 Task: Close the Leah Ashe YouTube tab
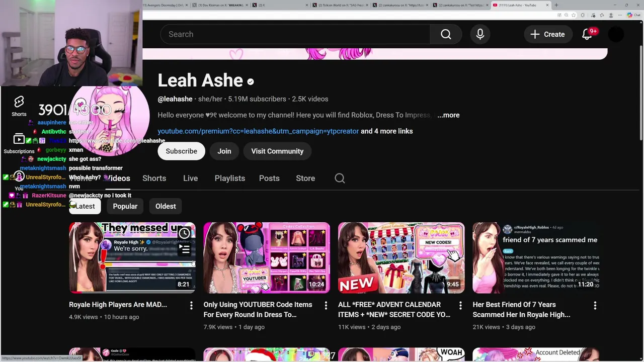[547, 5]
